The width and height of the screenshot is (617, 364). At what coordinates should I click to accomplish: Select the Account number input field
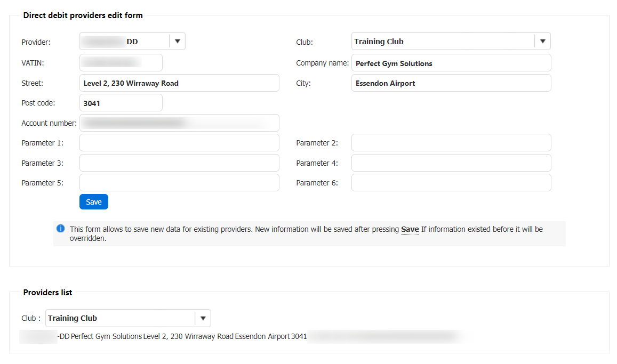[x=179, y=123]
